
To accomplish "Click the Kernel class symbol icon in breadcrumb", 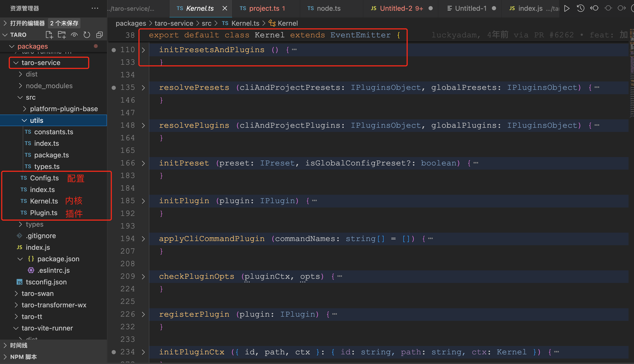I will tap(272, 23).
